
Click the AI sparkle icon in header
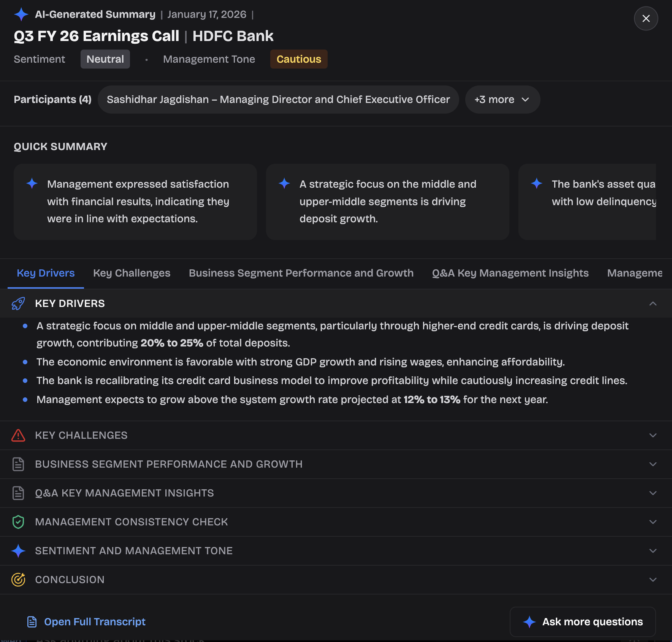pyautogui.click(x=21, y=14)
